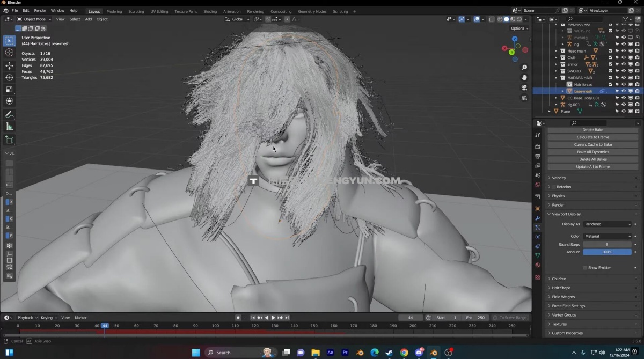Click Calculate to Frame button
Viewport: 644px width, 359px height.
592,137
